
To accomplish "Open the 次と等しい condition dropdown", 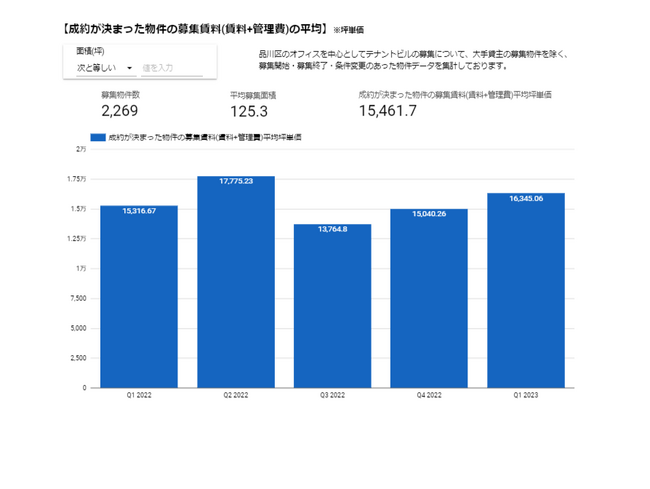I will pos(105,67).
